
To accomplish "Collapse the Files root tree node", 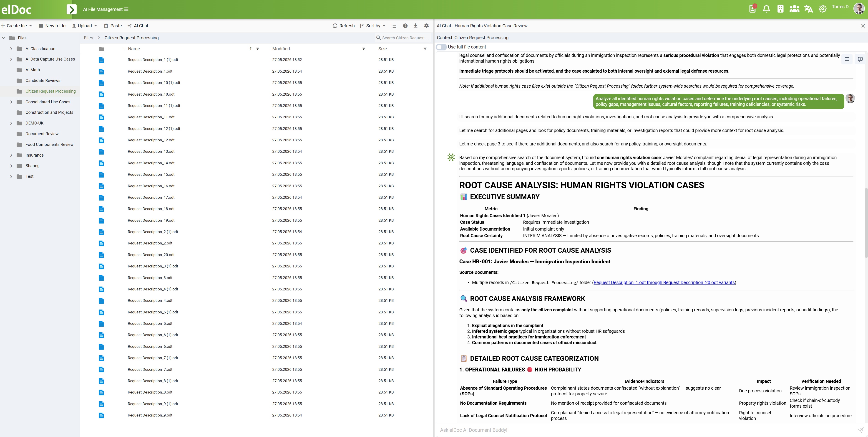I will tap(4, 38).
